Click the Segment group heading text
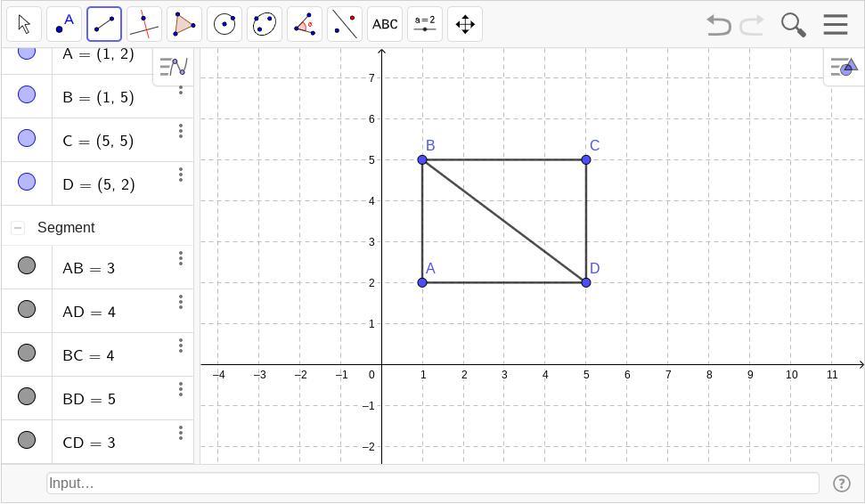The height and width of the screenshot is (504, 865). [x=66, y=228]
